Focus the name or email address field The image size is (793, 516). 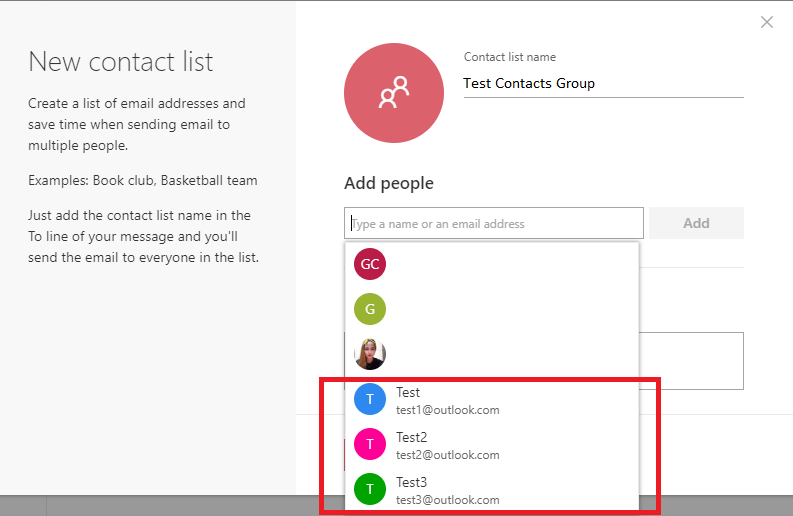point(494,223)
